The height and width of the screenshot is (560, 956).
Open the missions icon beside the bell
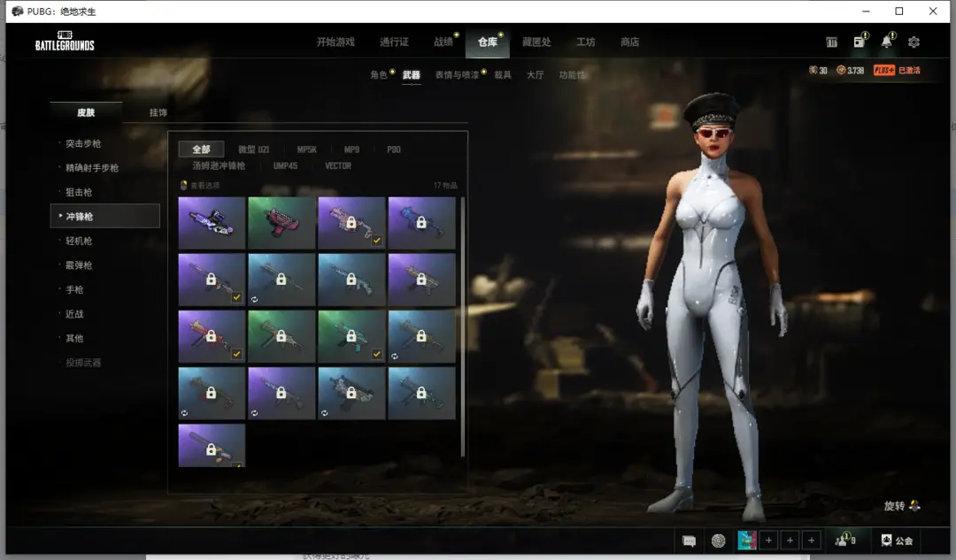pyautogui.click(x=860, y=42)
